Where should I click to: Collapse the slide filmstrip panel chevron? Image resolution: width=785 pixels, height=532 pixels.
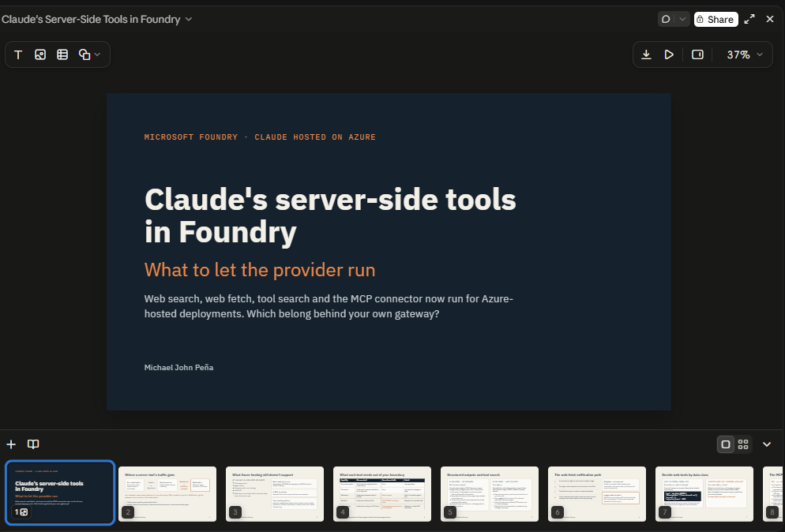click(767, 444)
